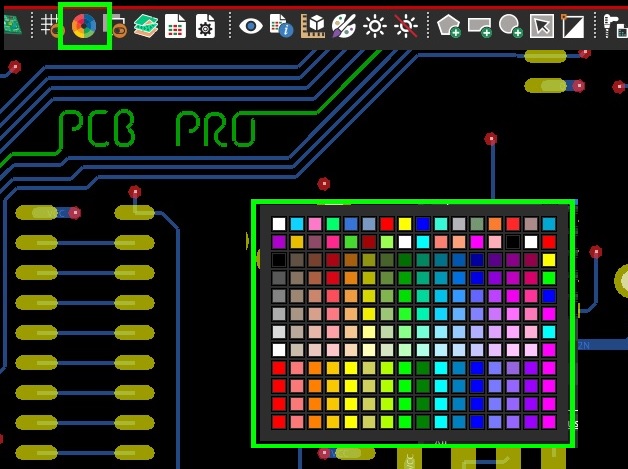The image size is (628, 469).
Task: Pick the white swatch in palette's top-left corner
Action: coord(279,224)
